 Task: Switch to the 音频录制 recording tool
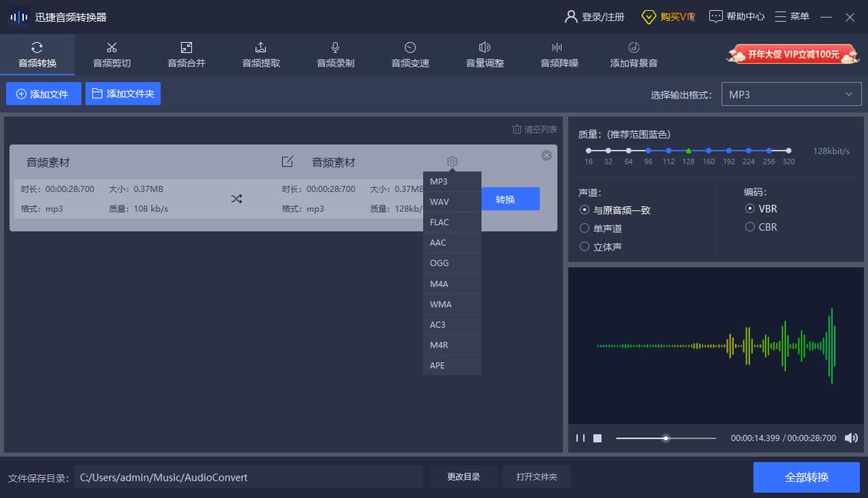(x=334, y=54)
